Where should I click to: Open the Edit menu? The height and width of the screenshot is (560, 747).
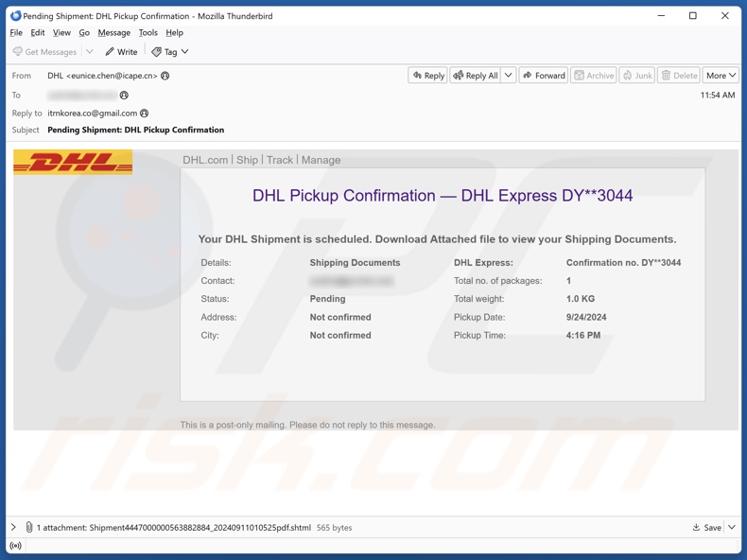point(37,32)
